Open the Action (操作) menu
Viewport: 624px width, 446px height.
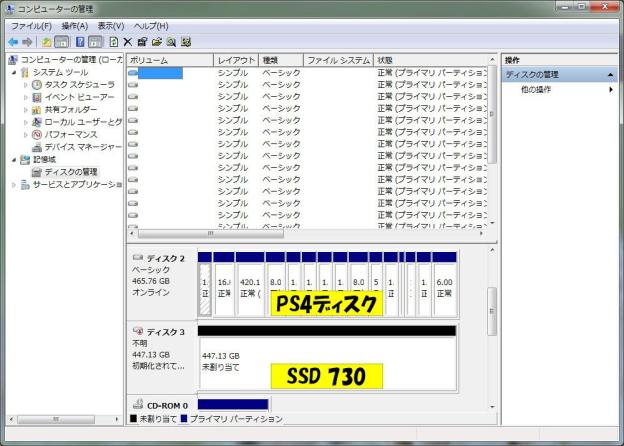tap(74, 25)
